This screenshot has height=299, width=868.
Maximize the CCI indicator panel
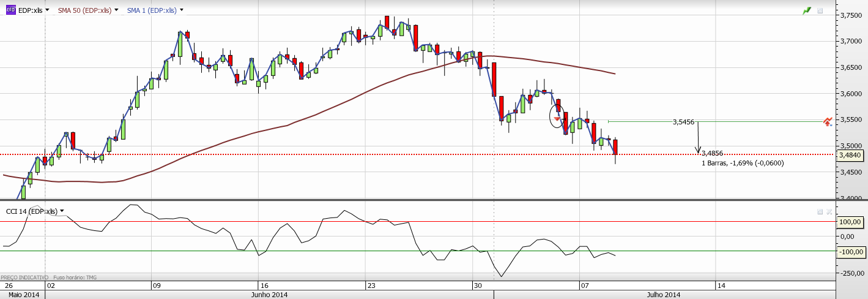click(820, 211)
